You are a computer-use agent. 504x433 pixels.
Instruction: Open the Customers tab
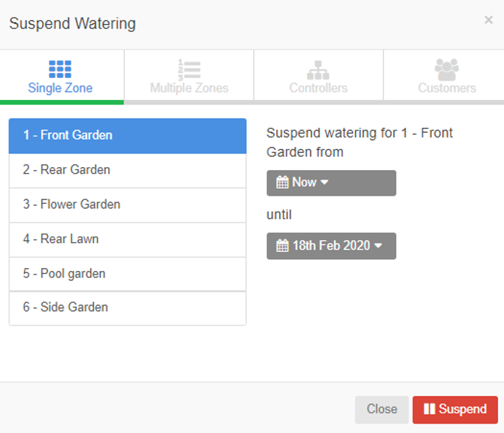(447, 77)
